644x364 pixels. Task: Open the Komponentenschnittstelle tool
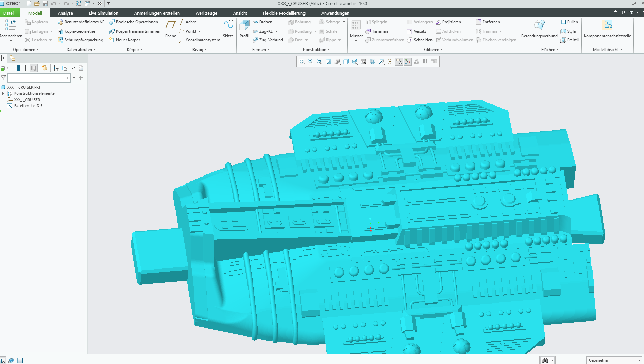pyautogui.click(x=607, y=29)
